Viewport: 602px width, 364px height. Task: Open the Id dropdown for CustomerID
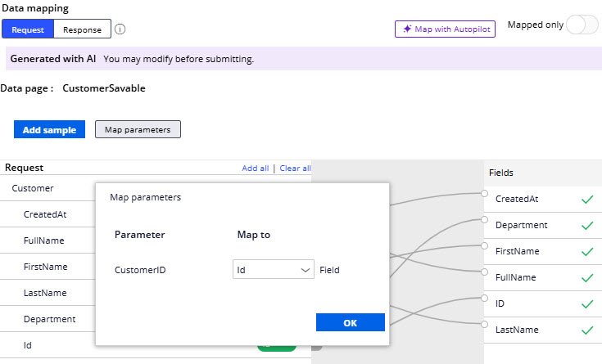(274, 270)
